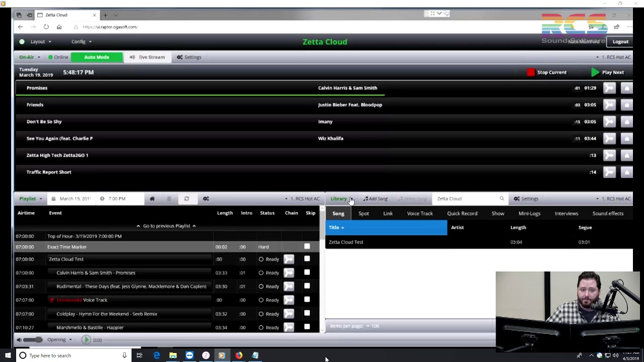Open the Layout dropdown menu

(41, 42)
